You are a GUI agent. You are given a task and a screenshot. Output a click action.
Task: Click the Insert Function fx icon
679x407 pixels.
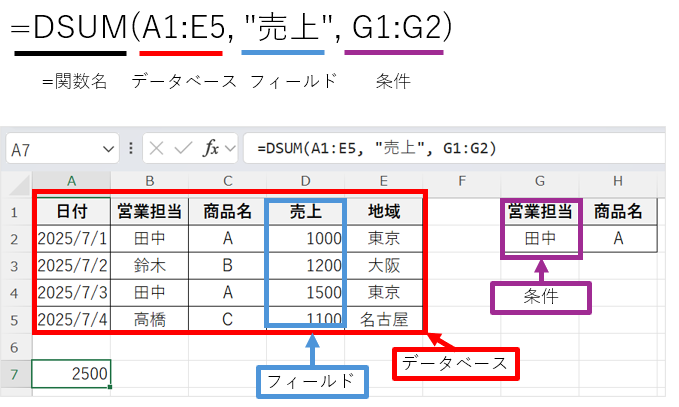[210, 149]
